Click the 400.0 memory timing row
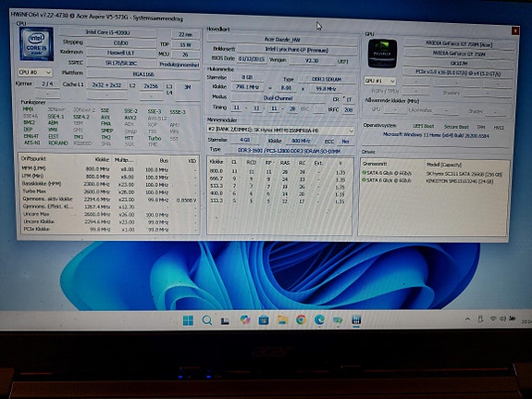Viewport: 532px width, 399px height. point(279,193)
